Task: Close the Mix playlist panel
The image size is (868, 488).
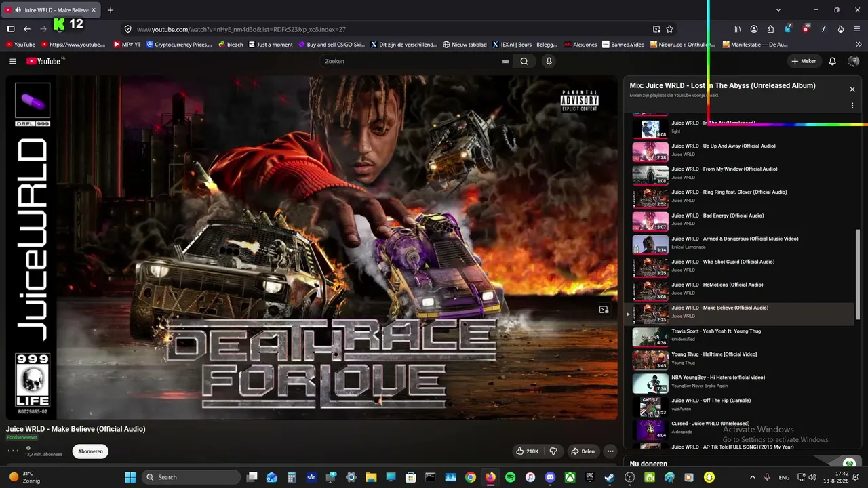Action: (852, 89)
